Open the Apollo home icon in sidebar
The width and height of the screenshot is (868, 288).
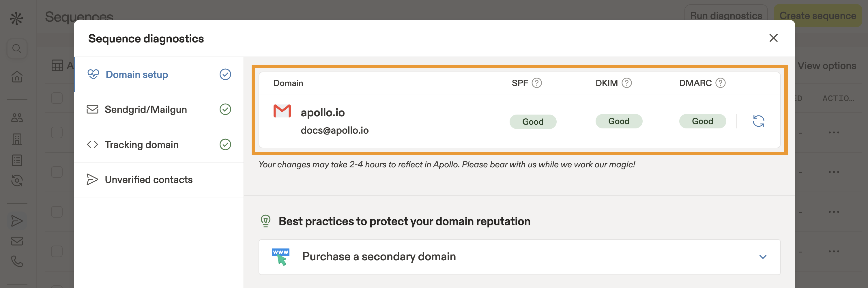(x=17, y=77)
